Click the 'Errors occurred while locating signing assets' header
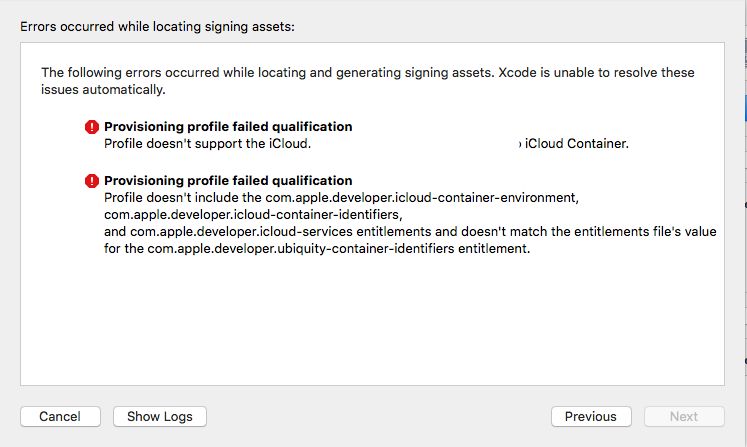This screenshot has height=447, width=747. point(157,26)
